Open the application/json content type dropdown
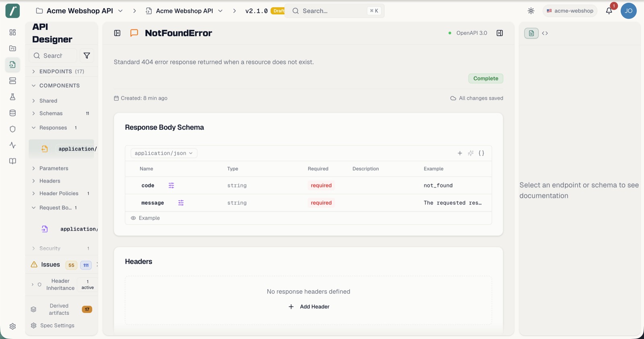The image size is (644, 339). click(164, 153)
